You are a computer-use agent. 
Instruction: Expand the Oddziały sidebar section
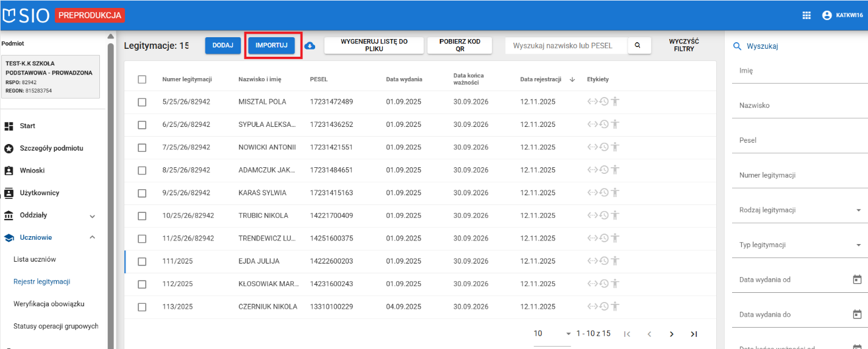[x=92, y=215]
